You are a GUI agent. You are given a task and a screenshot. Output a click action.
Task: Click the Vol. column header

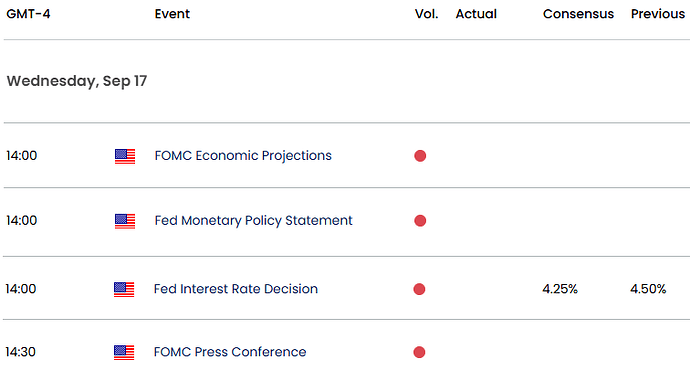click(426, 14)
